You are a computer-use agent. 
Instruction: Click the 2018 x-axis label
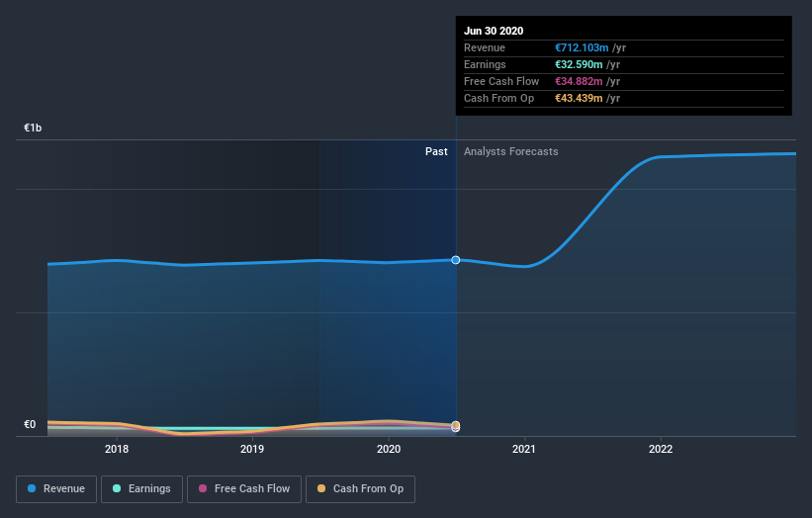117,449
